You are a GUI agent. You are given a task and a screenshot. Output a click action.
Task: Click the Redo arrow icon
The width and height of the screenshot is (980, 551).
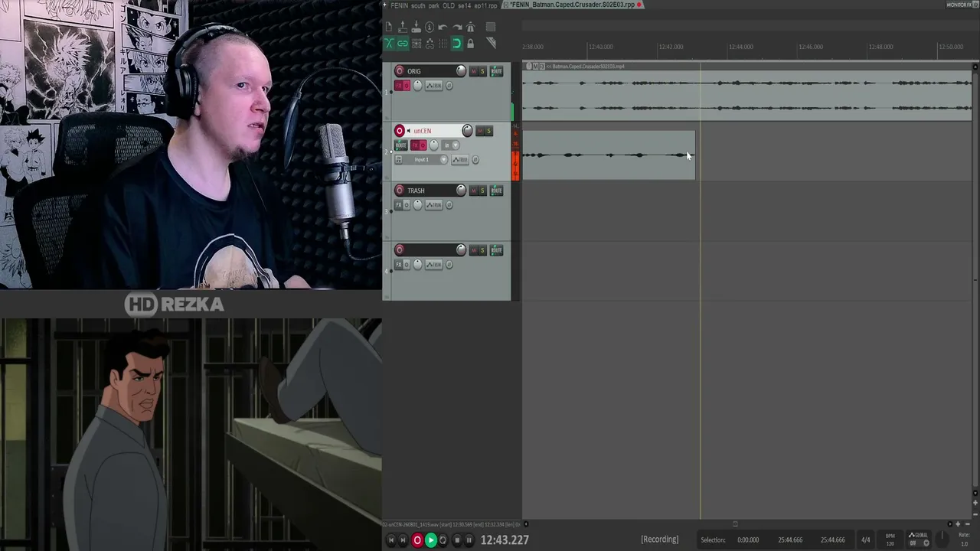[456, 28]
